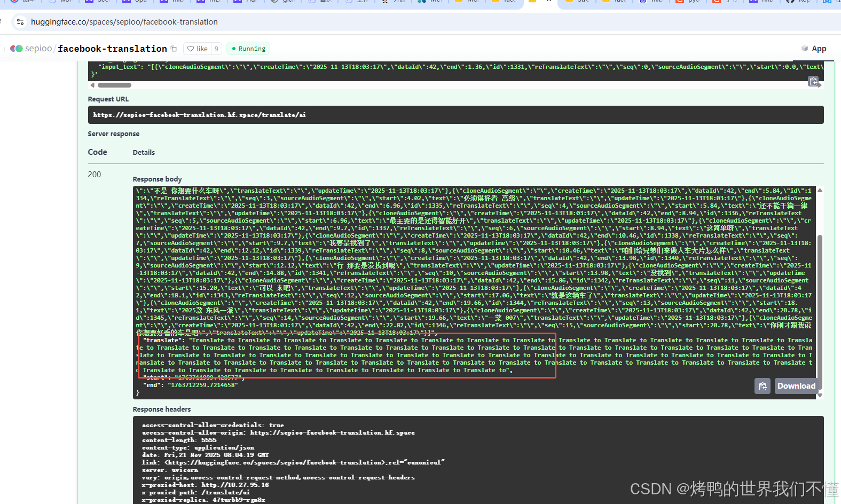Image resolution: width=841 pixels, height=504 pixels.
Task: Click response body scroll up arrow
Action: coord(820,190)
